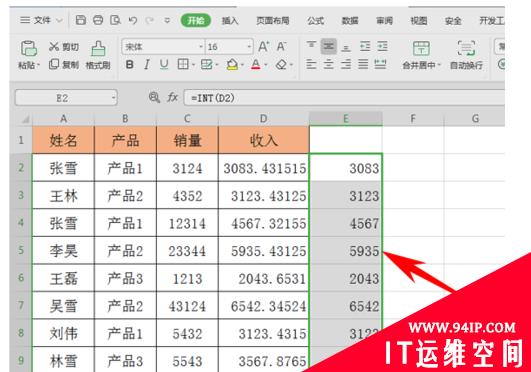The height and width of the screenshot is (372, 531).
Task: Click the font color red A swatch
Action: (x=256, y=64)
